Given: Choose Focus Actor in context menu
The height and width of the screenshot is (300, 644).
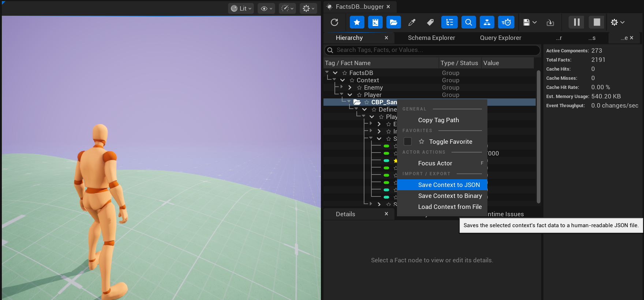Looking at the screenshot, I should [442, 163].
